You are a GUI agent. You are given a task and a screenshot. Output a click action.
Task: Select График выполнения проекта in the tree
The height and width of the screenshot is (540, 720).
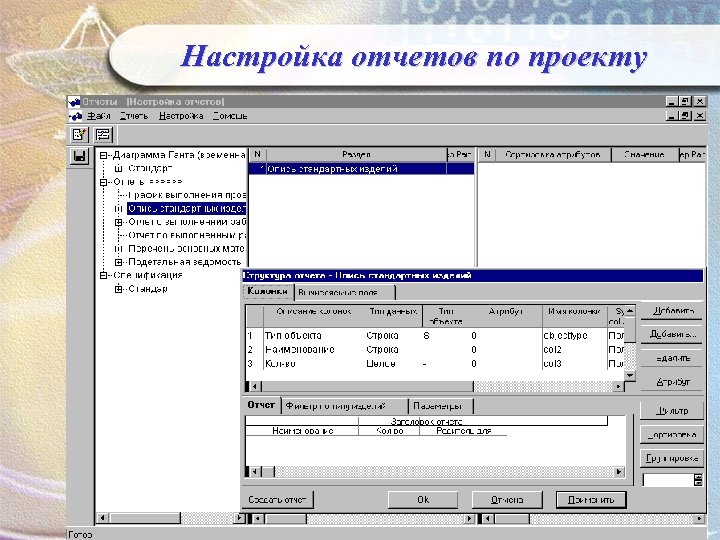tap(187, 195)
